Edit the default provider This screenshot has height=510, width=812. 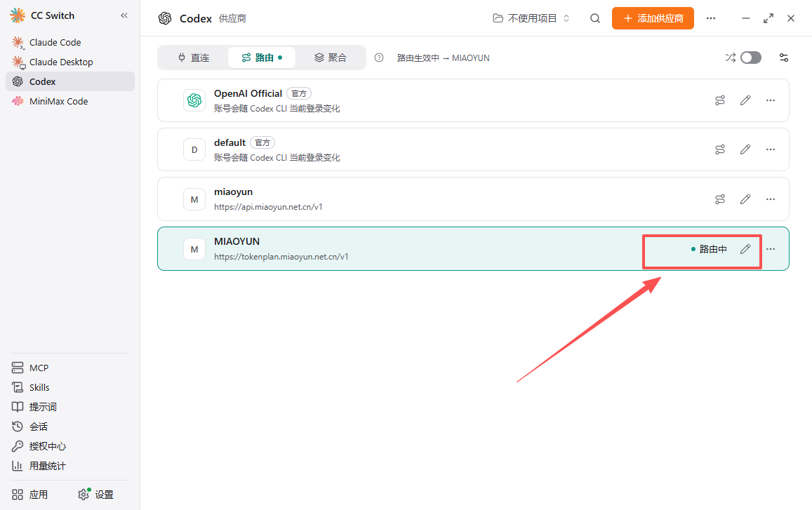pyautogui.click(x=745, y=149)
